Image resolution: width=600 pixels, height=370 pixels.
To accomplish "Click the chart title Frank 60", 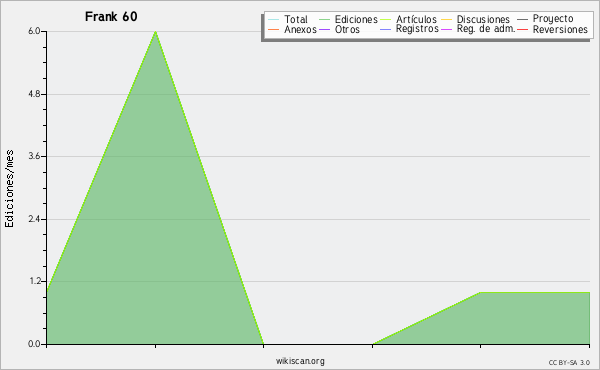I will click(111, 16).
